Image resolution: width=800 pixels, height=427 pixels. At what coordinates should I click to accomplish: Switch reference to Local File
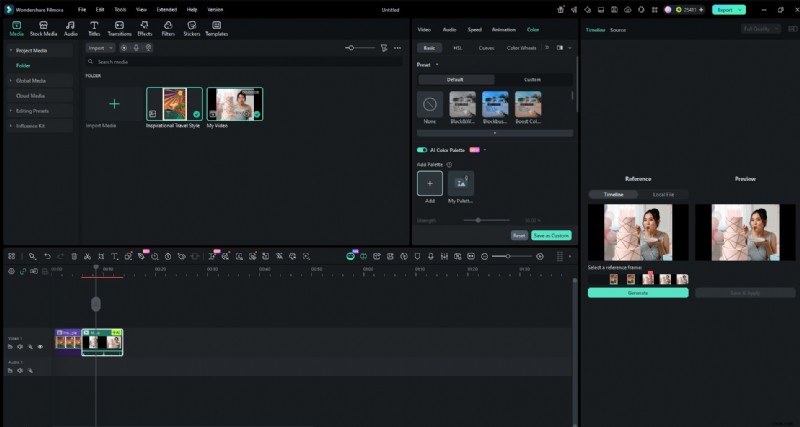click(663, 194)
